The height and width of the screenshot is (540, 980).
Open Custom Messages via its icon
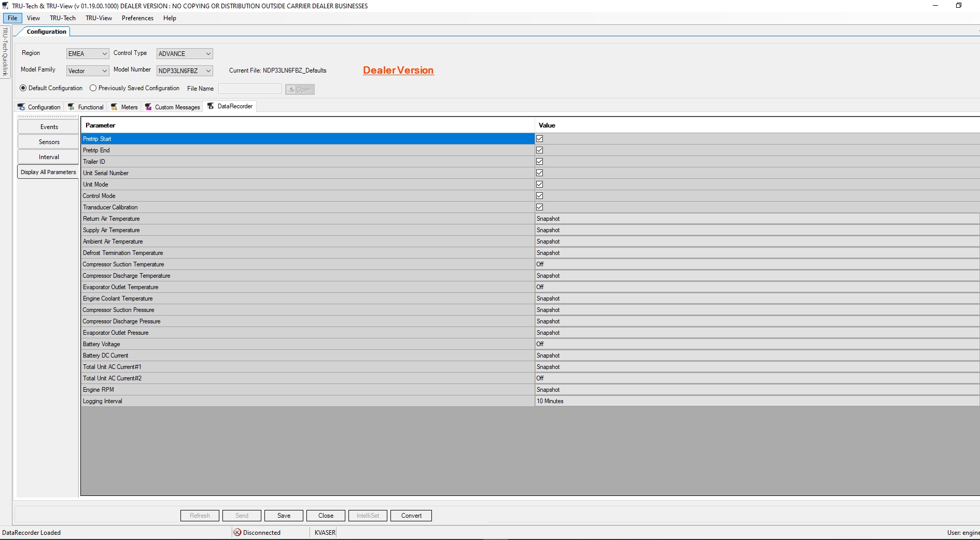point(148,107)
